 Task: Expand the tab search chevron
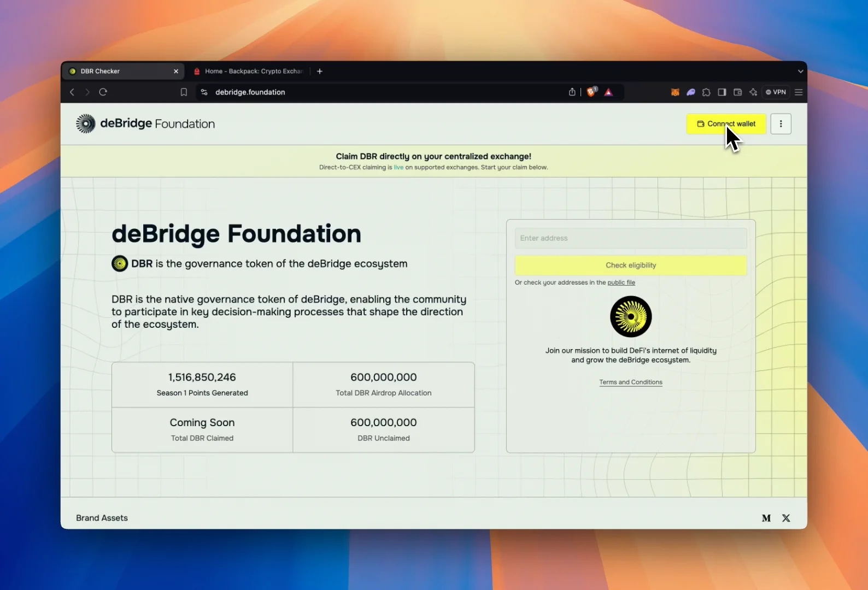coord(800,72)
